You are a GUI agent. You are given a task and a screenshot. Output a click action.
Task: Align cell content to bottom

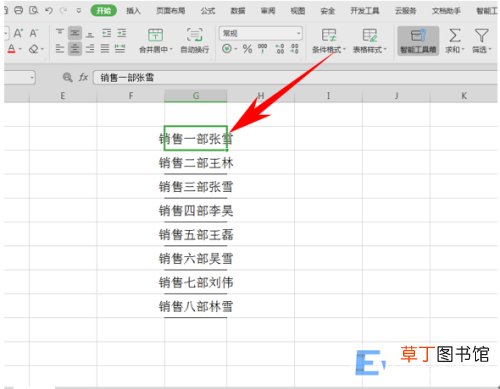90,33
